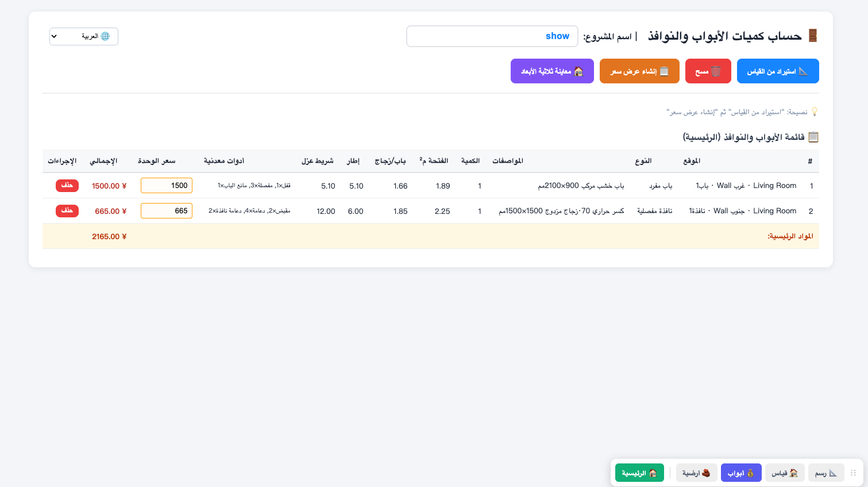Open the 'العربية' language dropdown
868x487 pixels.
[x=84, y=36]
